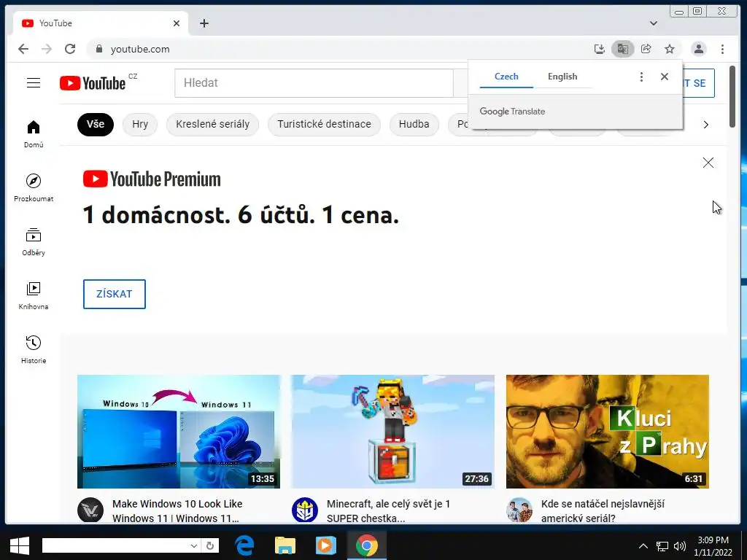Share this page via address bar icon
Viewport: 747px width, 560px height.
[x=646, y=49]
